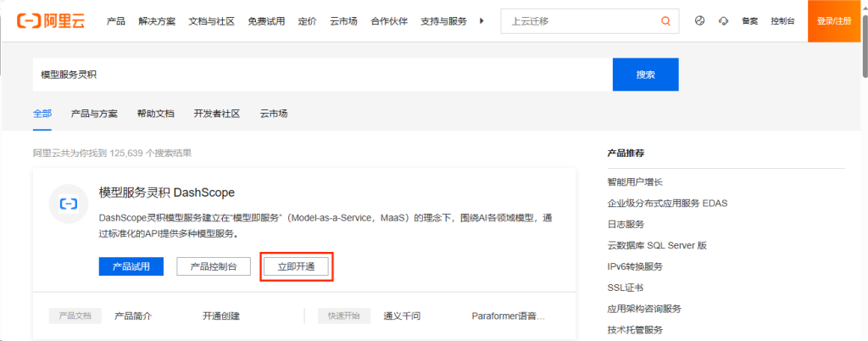Image resolution: width=868 pixels, height=341 pixels.
Task: Click the cloud support icon in header
Action: 723,21
